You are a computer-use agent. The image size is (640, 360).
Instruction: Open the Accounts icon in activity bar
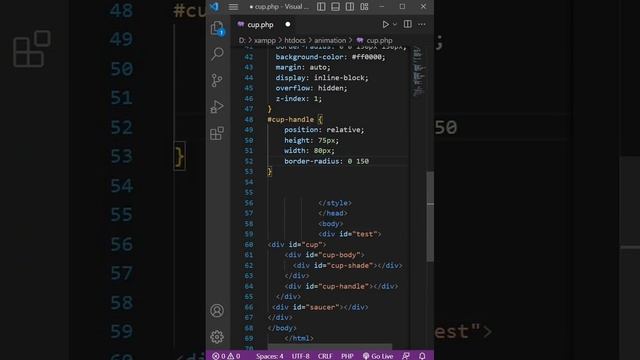tap(217, 311)
